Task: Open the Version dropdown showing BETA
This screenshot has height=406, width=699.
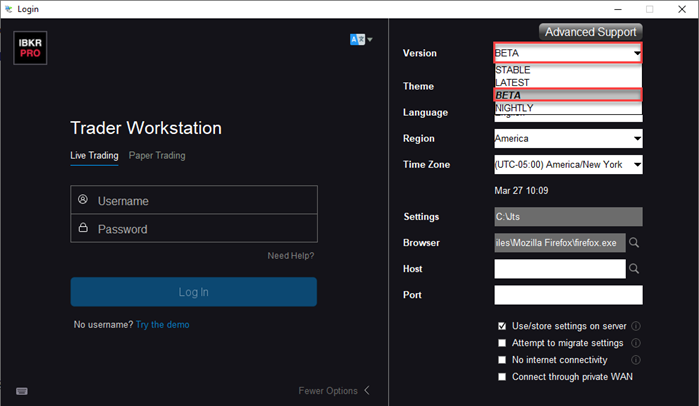Action: click(x=567, y=53)
